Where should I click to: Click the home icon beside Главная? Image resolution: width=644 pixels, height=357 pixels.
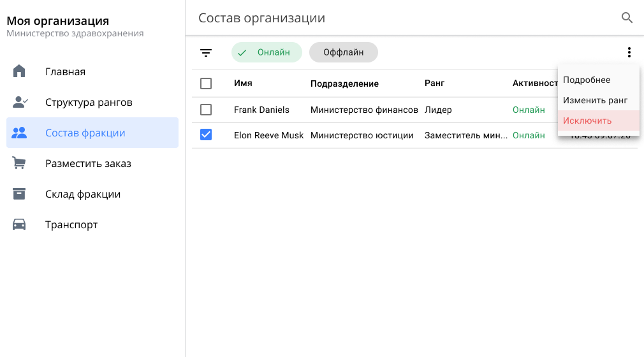click(x=19, y=71)
